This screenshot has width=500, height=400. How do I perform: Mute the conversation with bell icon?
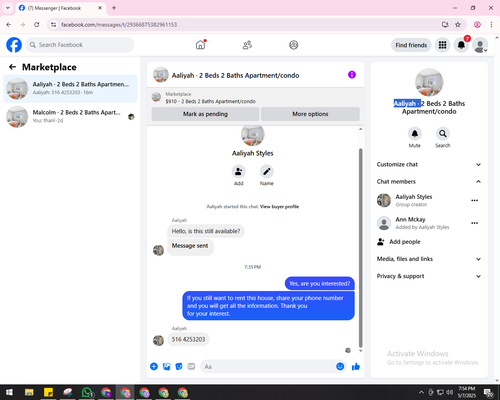(x=415, y=134)
